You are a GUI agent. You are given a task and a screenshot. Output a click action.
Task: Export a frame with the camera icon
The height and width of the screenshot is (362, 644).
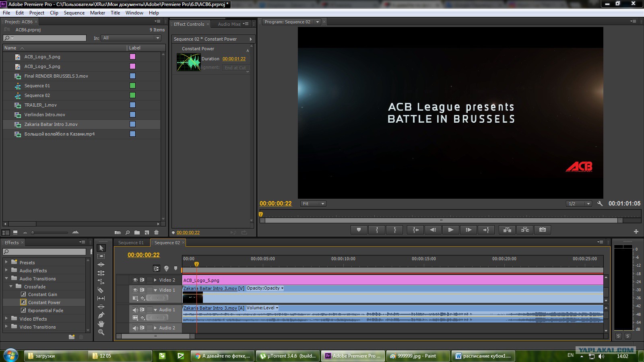pos(543,230)
